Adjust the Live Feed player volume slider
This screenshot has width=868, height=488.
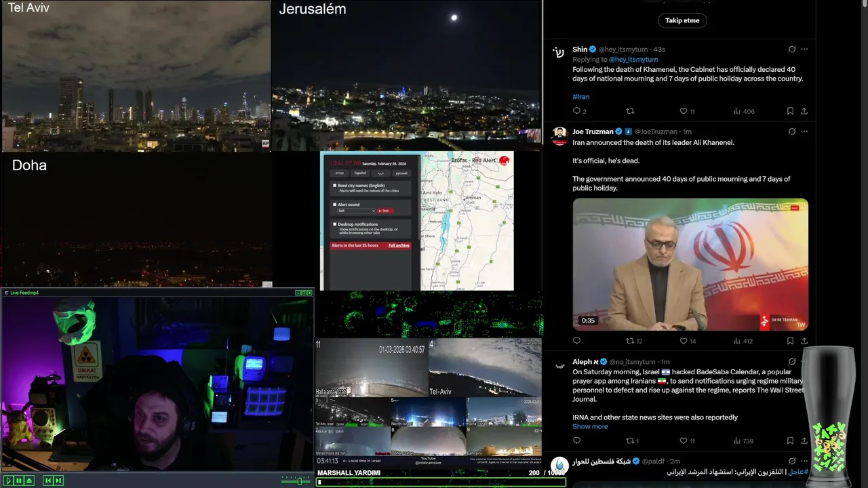pyautogui.click(x=296, y=481)
